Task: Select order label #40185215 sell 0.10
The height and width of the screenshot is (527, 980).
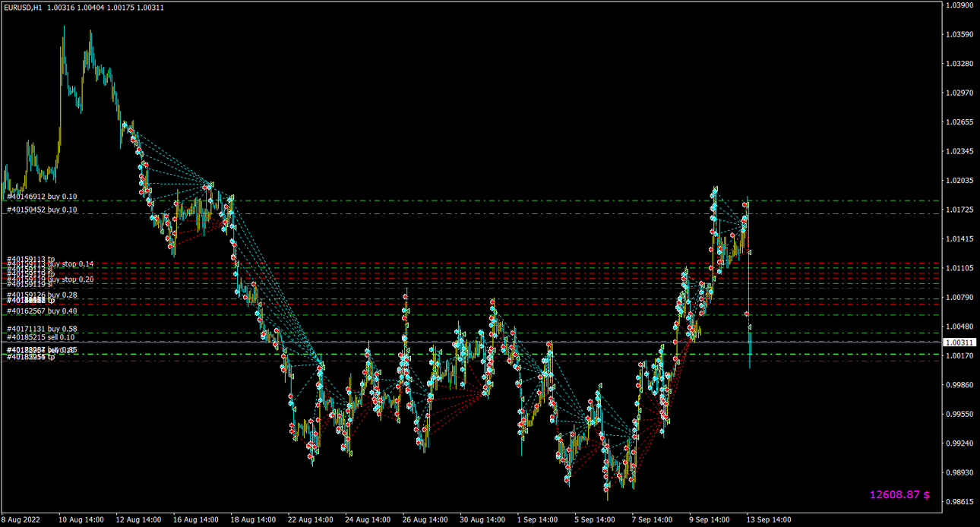Action: point(41,337)
